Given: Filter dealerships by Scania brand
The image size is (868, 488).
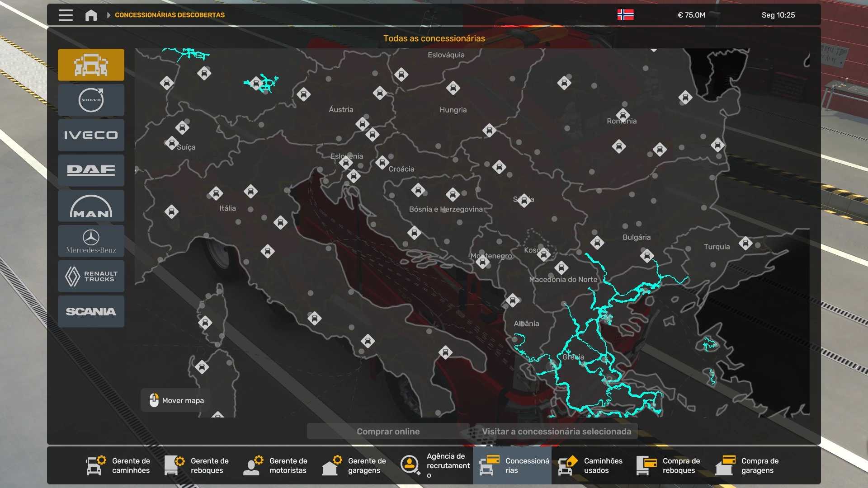Looking at the screenshot, I should (91, 311).
